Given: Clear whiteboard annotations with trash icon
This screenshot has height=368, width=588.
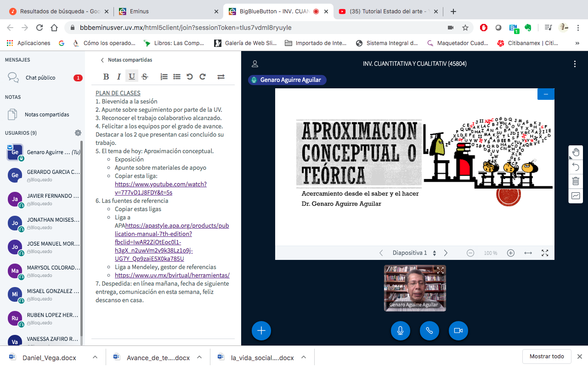Looking at the screenshot, I should (576, 181).
